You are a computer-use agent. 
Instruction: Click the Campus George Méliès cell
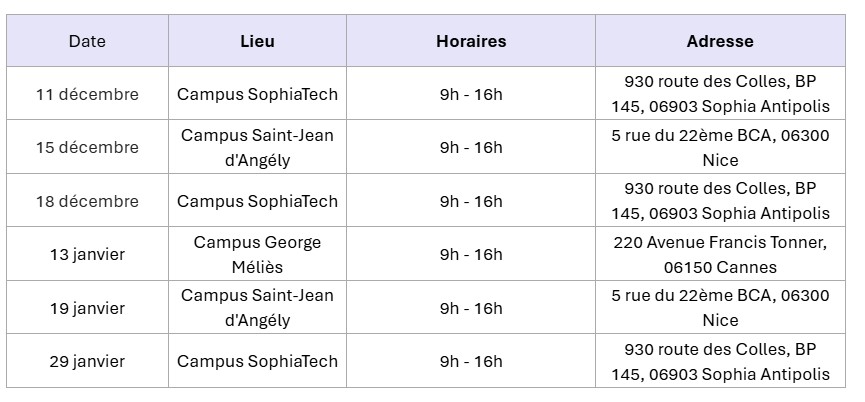[x=257, y=254]
